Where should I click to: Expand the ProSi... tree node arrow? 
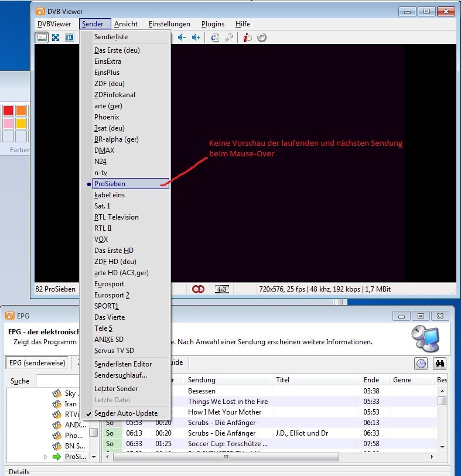(x=46, y=457)
